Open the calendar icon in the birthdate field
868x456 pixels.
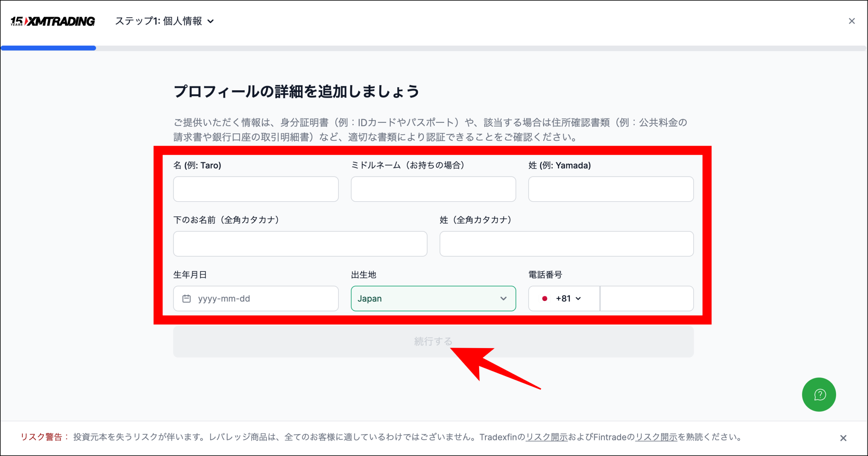click(187, 298)
